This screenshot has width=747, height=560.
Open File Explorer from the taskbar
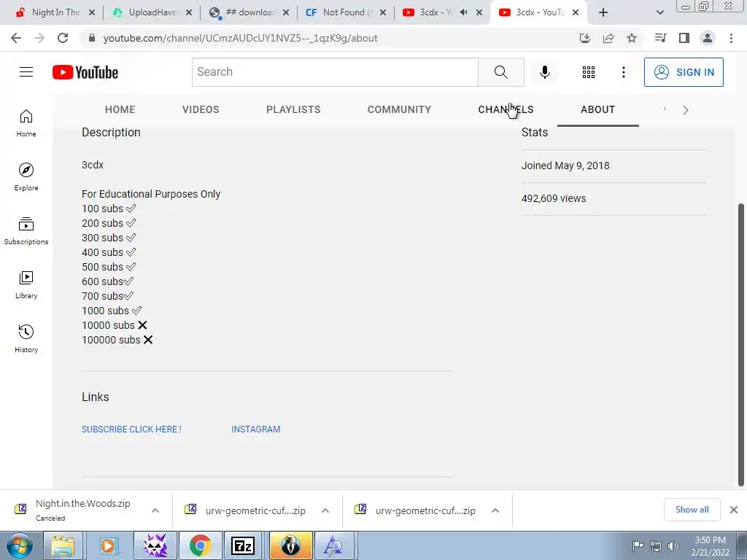coord(63,545)
